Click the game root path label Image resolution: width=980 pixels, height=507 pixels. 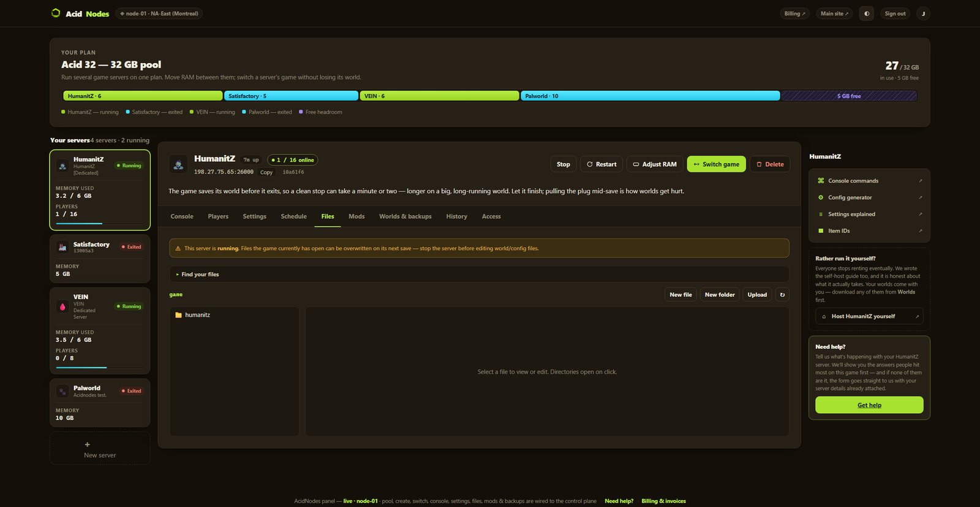[x=176, y=295]
